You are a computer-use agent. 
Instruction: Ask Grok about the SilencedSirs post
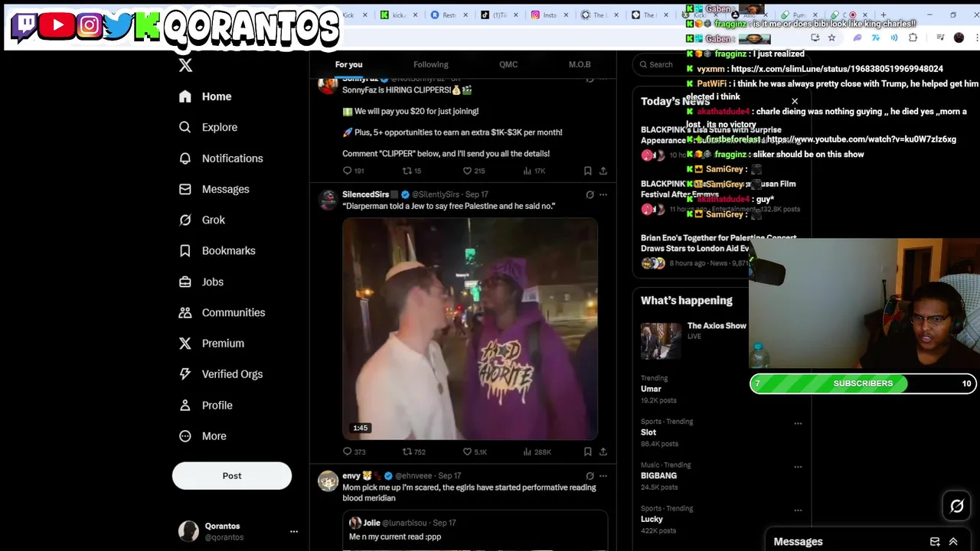590,194
